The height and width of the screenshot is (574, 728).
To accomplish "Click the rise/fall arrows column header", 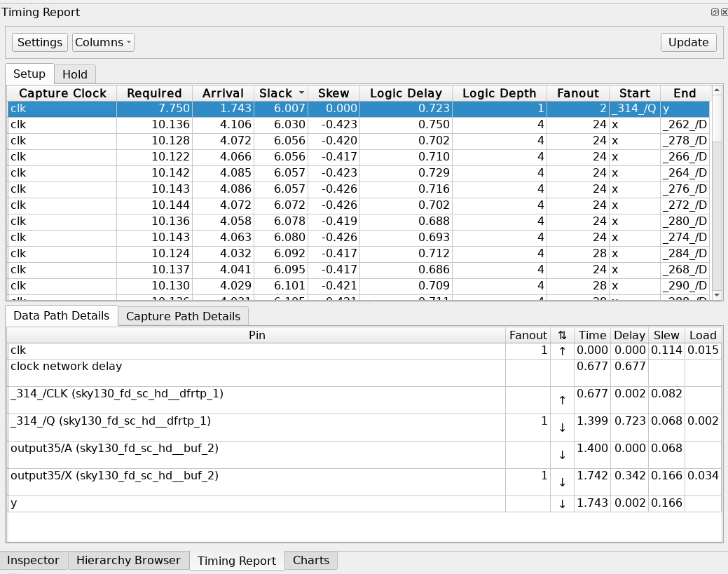I will tap(562, 335).
